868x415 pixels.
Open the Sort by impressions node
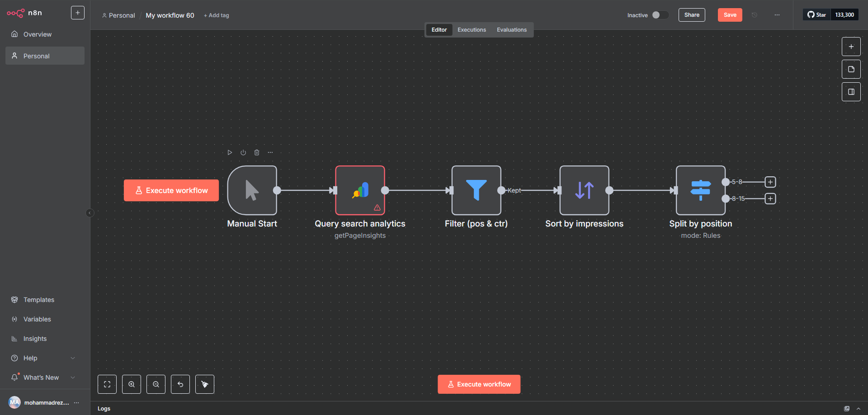tap(584, 190)
